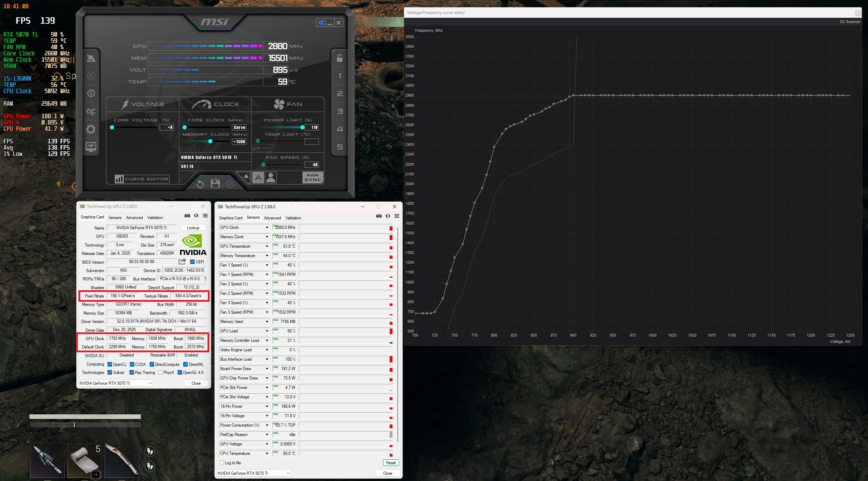The width and height of the screenshot is (868, 481).
Task: Open GPU selector dropdown in Sensors window
Action: point(254,473)
